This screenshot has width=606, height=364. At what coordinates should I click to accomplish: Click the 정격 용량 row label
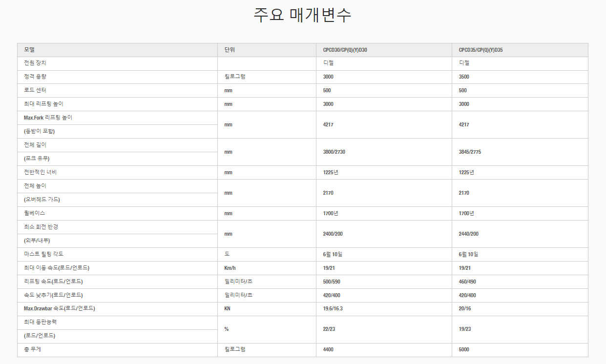click(35, 77)
